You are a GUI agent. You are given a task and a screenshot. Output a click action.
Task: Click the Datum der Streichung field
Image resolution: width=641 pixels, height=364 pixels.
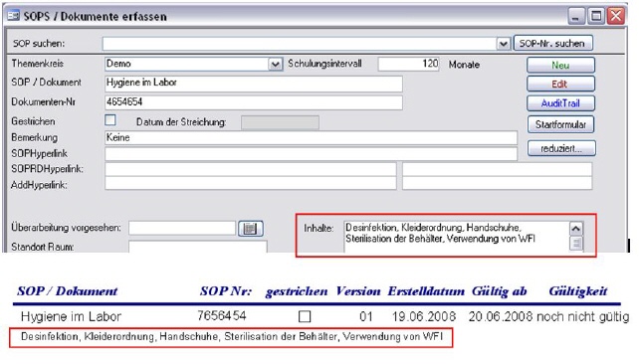[280, 122]
